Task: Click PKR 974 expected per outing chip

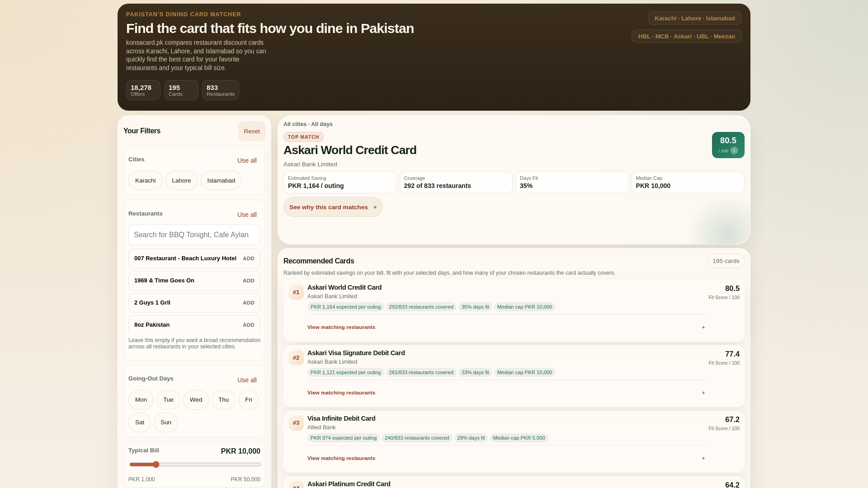Action: (344, 438)
